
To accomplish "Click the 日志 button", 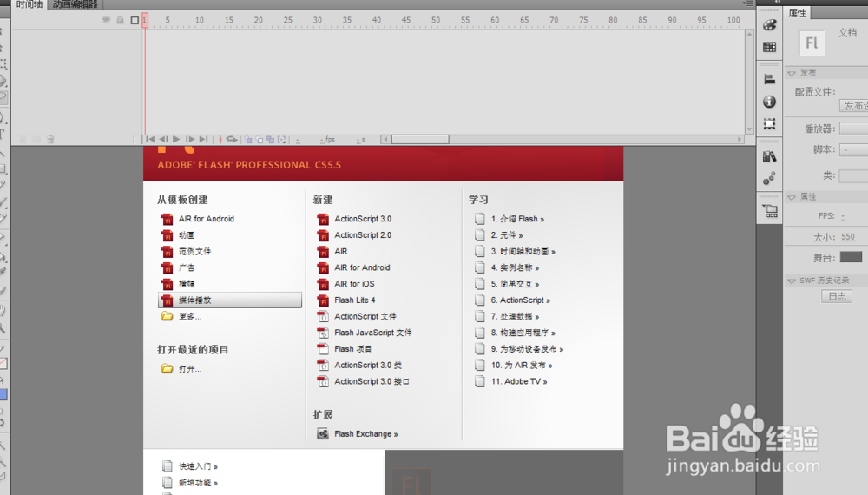I will coord(837,296).
